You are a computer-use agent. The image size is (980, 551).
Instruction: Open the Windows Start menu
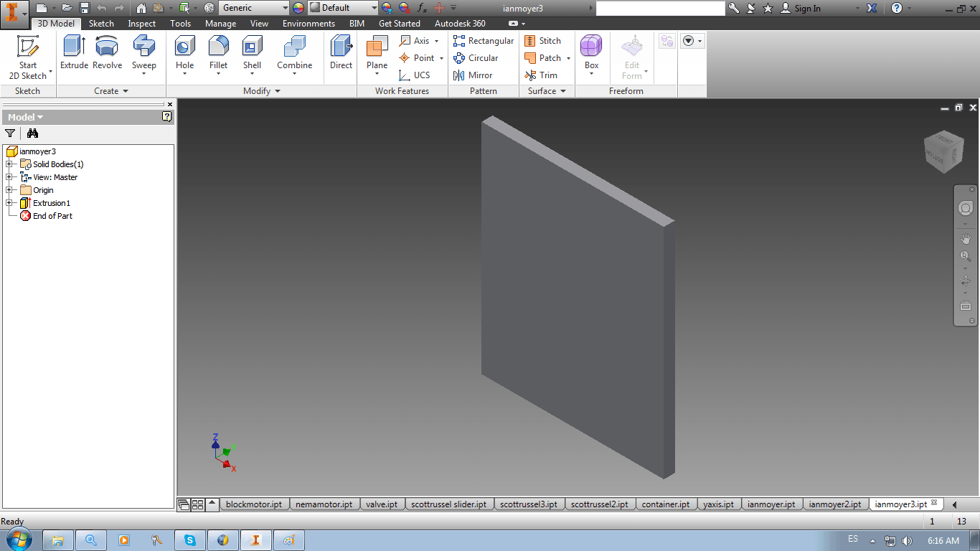coord(17,540)
